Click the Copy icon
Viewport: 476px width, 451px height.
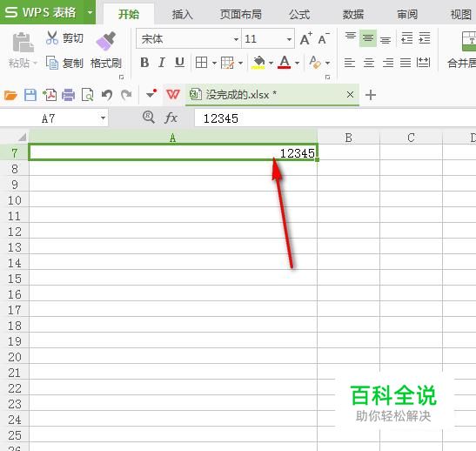pyautogui.click(x=52, y=63)
